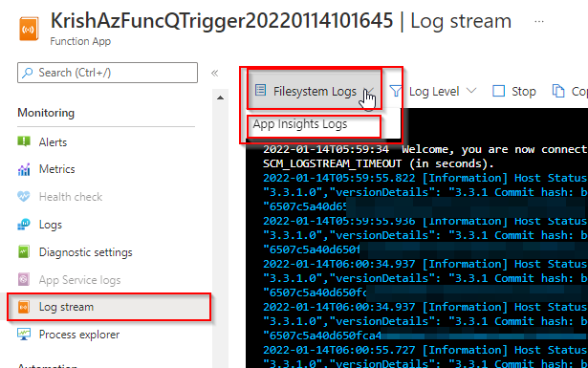Open the Metrics chart icon
588x368 pixels.
[24, 169]
